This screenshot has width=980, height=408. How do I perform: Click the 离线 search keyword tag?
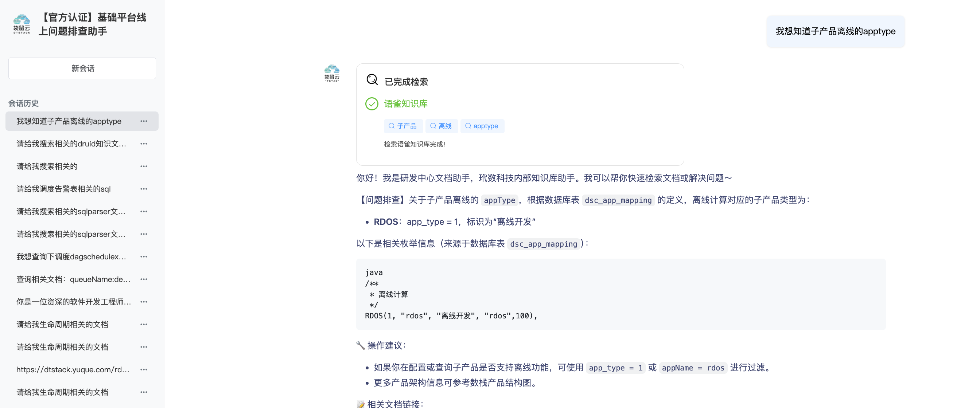(441, 126)
